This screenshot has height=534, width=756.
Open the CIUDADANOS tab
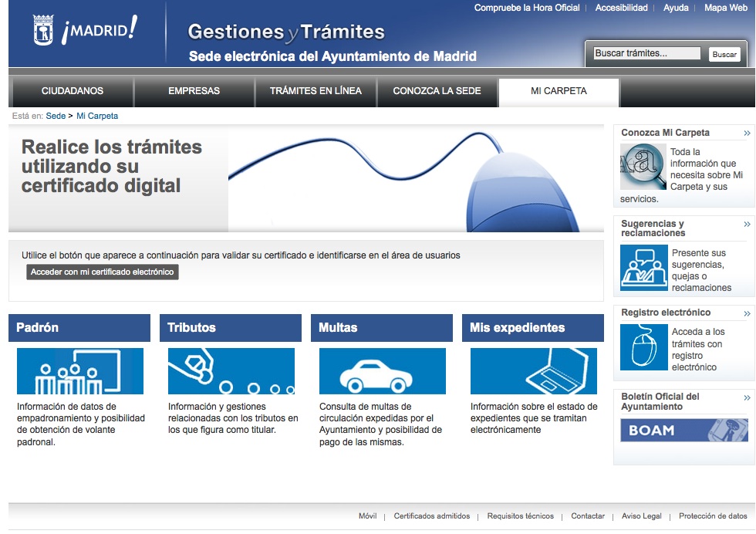tap(72, 91)
